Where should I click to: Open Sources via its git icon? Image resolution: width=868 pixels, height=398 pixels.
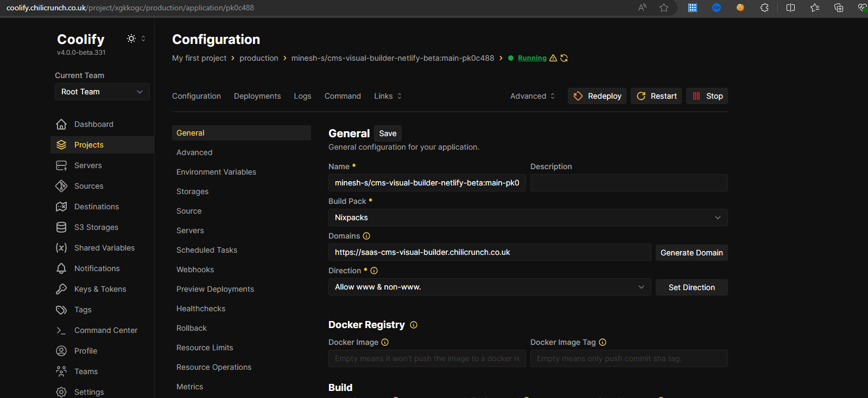(x=61, y=186)
